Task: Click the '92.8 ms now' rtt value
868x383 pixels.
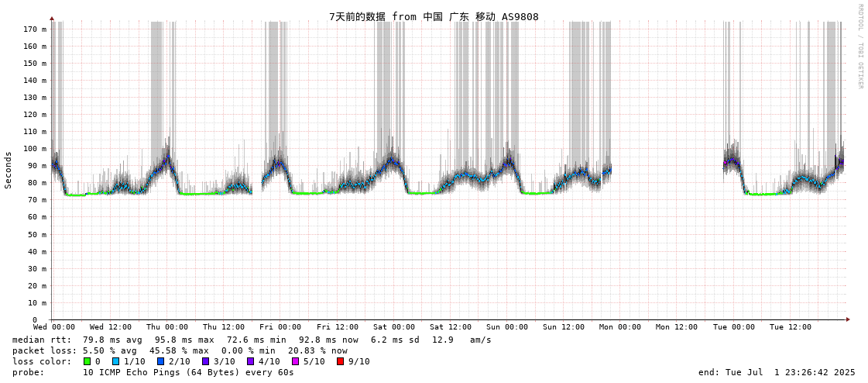Action: tap(328, 340)
